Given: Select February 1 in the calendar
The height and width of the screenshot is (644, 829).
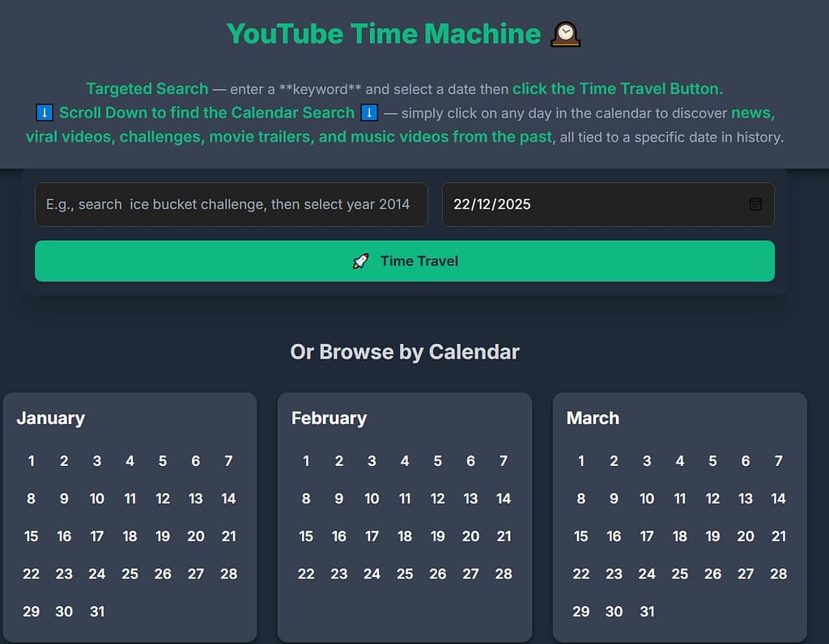Looking at the screenshot, I should (x=306, y=461).
